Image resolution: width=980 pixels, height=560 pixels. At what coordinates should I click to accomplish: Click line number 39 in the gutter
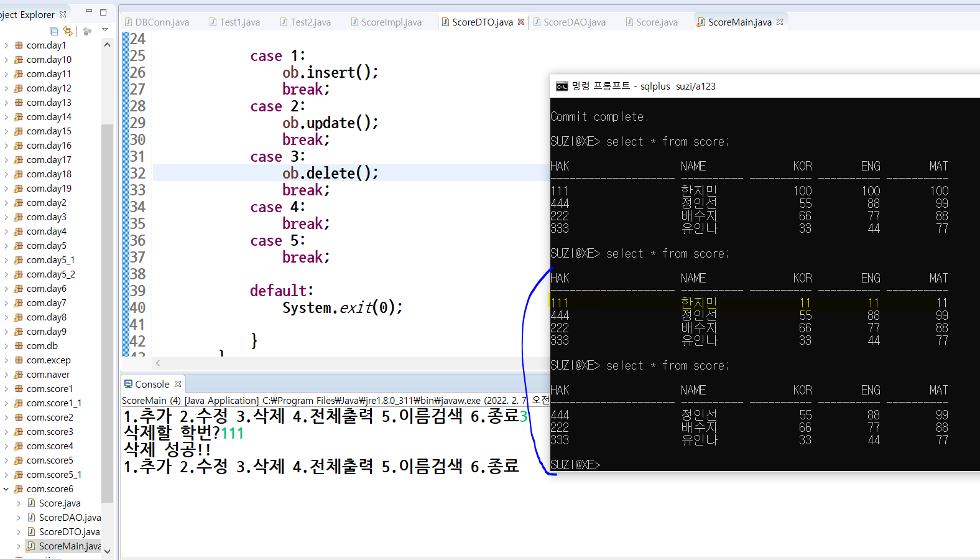(137, 291)
